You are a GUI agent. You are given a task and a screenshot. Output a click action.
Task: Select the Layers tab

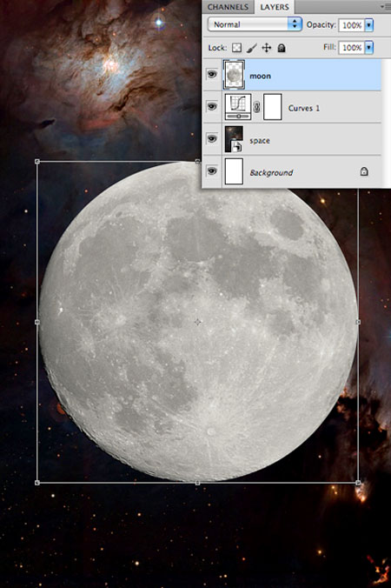pyautogui.click(x=275, y=7)
